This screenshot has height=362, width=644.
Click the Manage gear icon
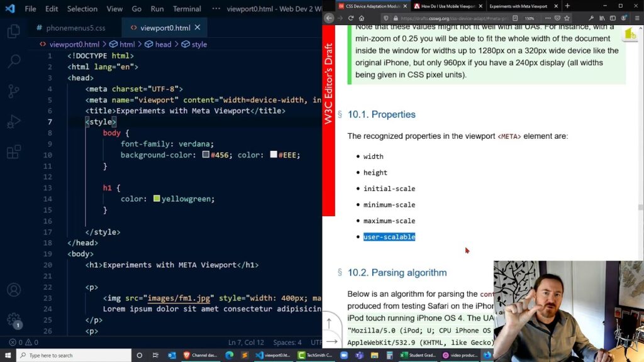(13, 320)
